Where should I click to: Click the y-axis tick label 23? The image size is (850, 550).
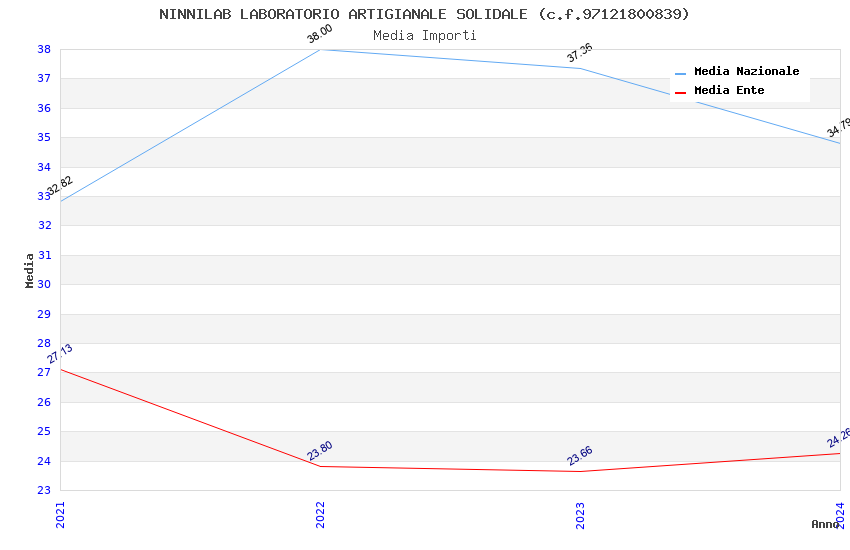point(44,490)
